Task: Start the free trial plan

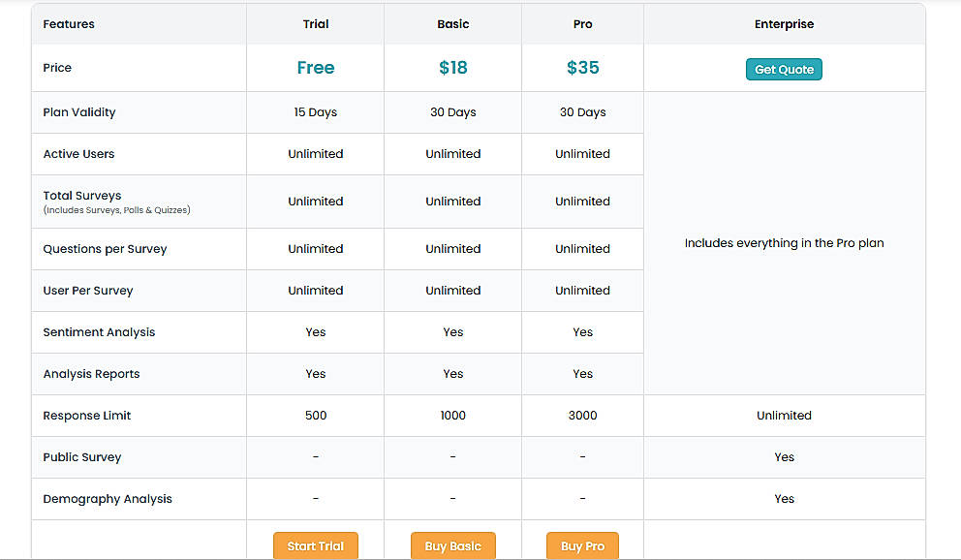Action: [x=316, y=545]
